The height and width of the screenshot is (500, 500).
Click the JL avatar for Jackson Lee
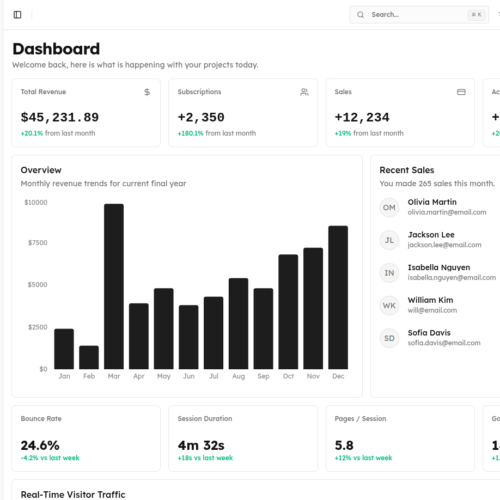(389, 240)
